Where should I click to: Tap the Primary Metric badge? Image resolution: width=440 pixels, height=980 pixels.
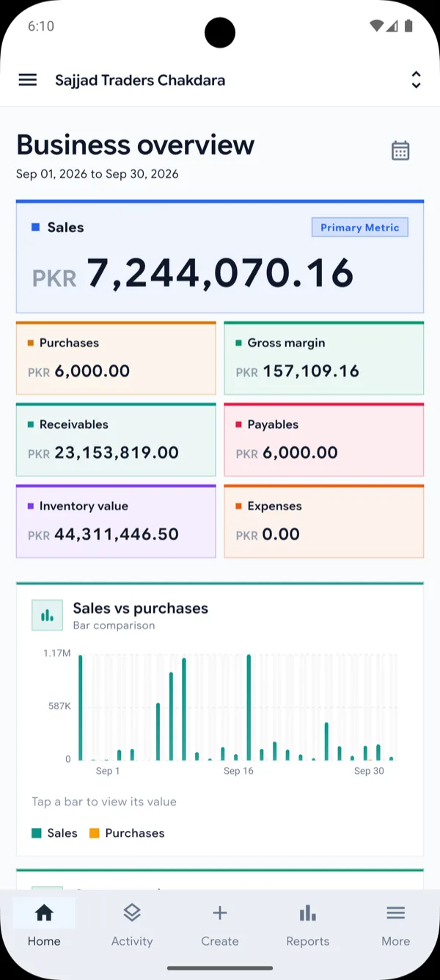360,228
